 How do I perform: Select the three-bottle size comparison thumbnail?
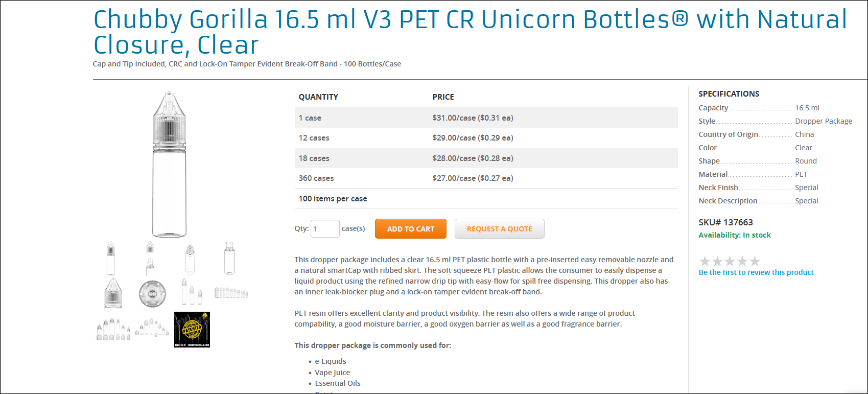[x=192, y=292]
